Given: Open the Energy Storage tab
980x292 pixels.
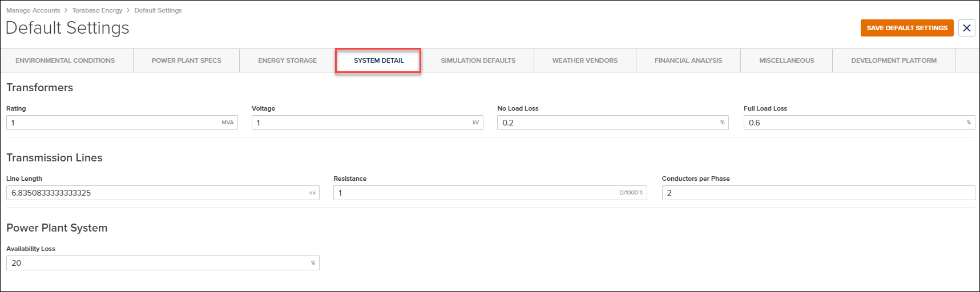Looking at the screenshot, I should coord(287,60).
